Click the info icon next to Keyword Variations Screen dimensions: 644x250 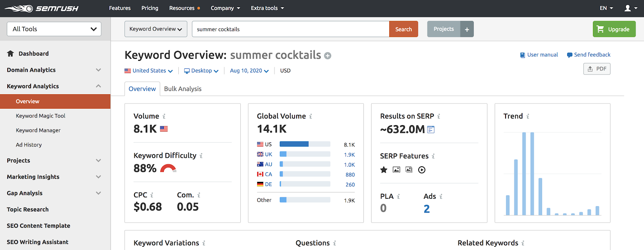click(204, 243)
